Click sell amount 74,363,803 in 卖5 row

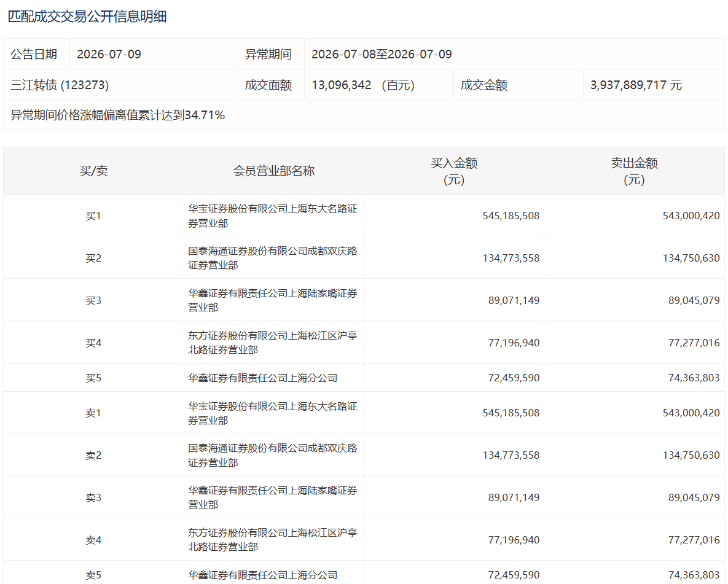[x=694, y=575]
